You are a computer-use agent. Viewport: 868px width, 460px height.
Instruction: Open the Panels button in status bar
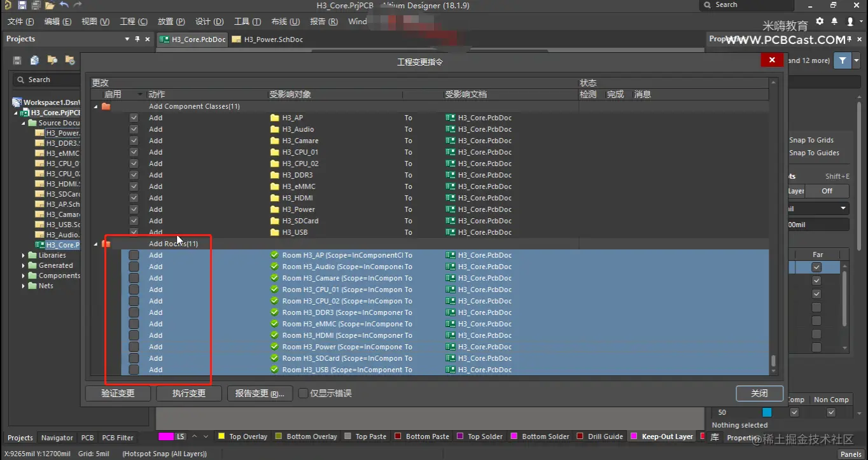coord(851,454)
